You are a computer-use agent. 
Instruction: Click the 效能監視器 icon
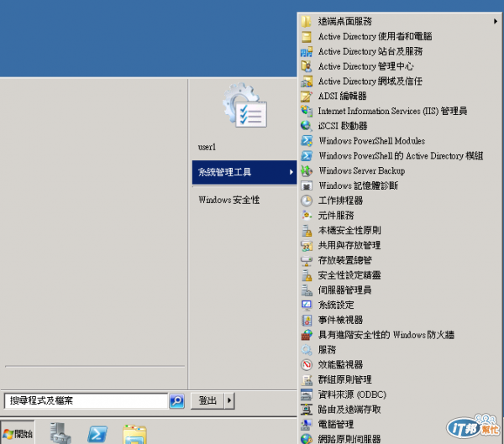pos(307,364)
